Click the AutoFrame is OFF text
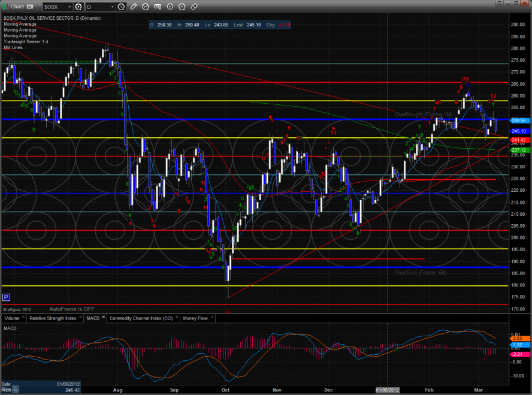The height and width of the screenshot is (395, 532). [72, 309]
